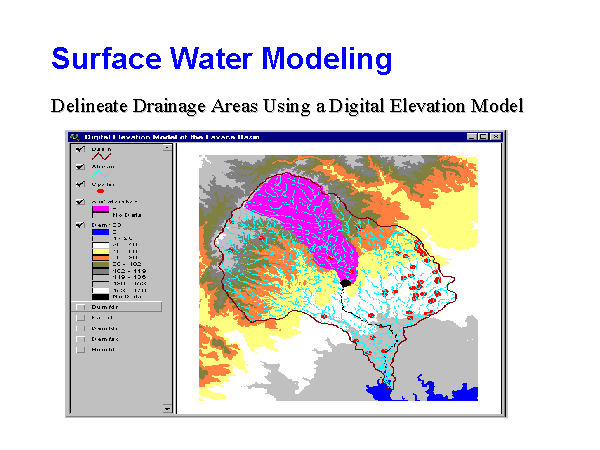This screenshot has width=600, height=450.
Task: Enable the highlighted Demfdir theme checkbox
Action: [78, 307]
